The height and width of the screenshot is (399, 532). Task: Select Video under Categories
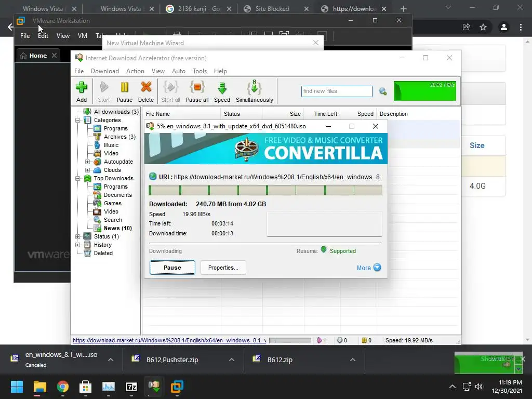pyautogui.click(x=111, y=153)
